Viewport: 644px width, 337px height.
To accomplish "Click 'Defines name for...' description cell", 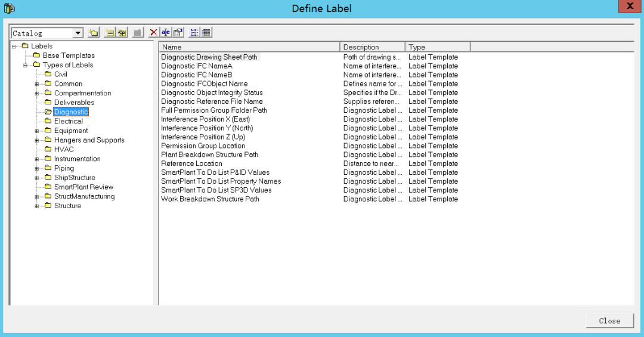I will click(373, 84).
